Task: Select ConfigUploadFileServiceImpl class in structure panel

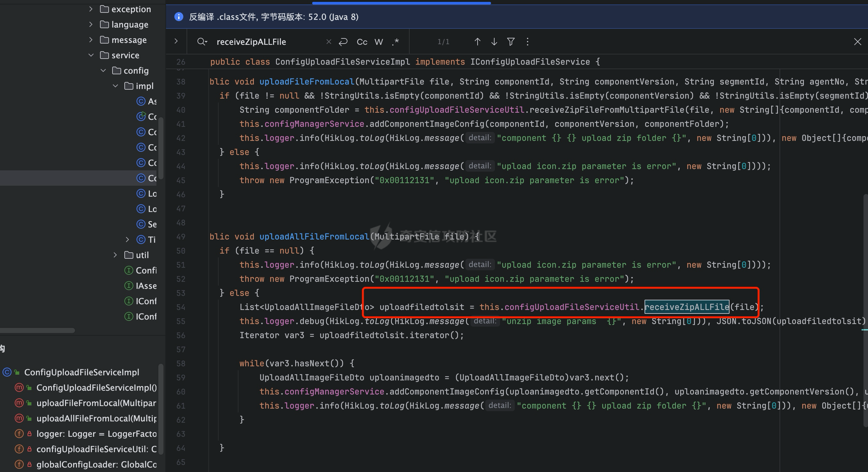Action: tap(81, 372)
